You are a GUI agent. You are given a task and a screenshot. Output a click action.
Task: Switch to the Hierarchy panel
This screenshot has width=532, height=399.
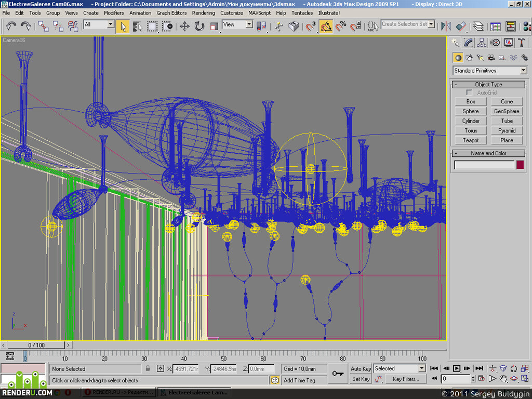click(482, 43)
